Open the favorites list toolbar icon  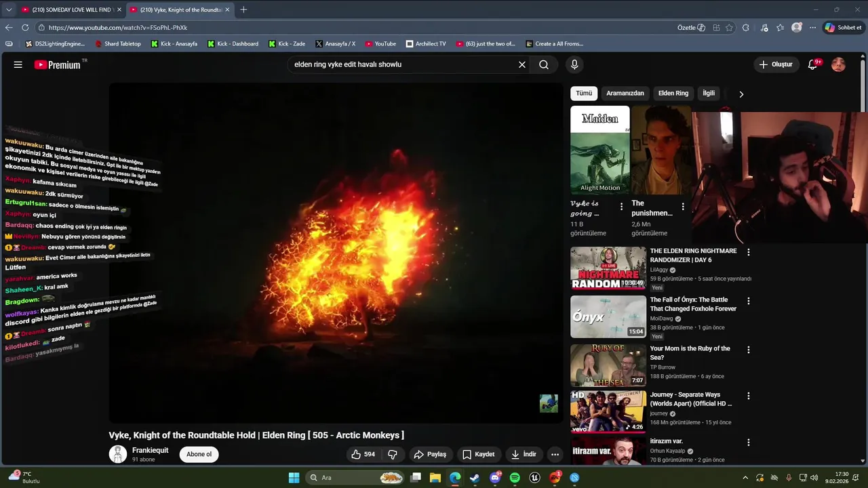(781, 28)
